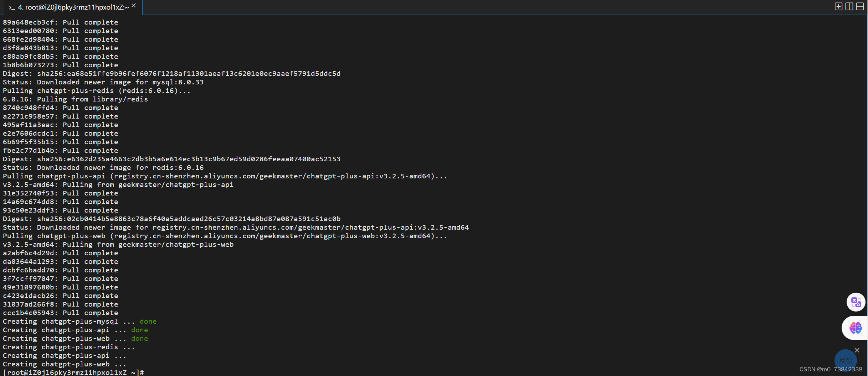This screenshot has height=376, width=868.
Task: Open the translate floating tool
Action: pyautogui.click(x=856, y=302)
